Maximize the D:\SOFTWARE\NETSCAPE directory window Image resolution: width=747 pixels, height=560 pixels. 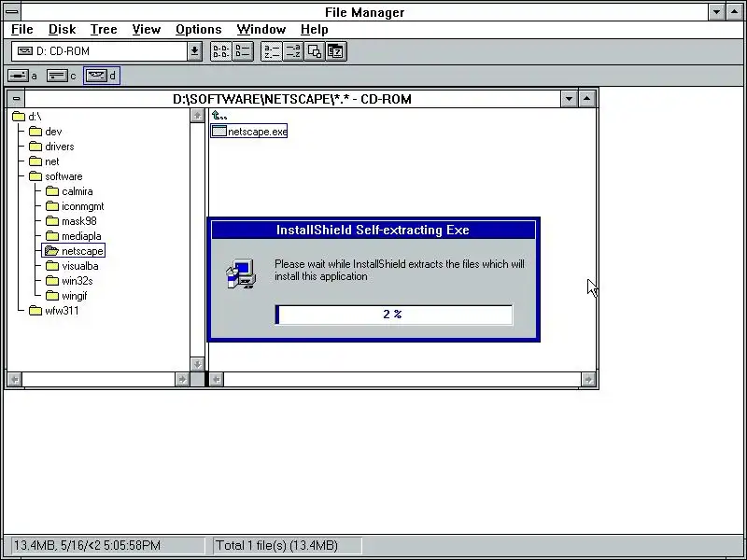[x=587, y=99]
